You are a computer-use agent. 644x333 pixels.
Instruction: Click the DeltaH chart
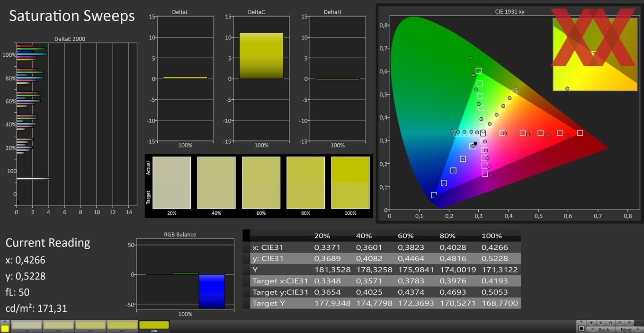337,79
